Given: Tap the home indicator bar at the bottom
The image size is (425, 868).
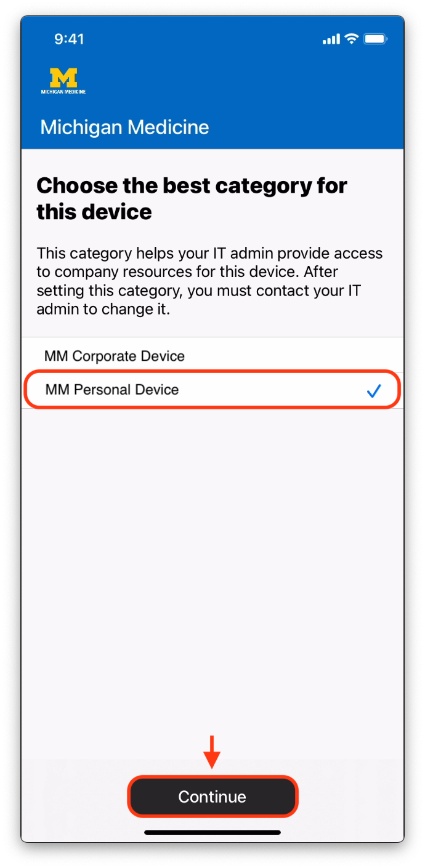Looking at the screenshot, I should [x=212, y=832].
